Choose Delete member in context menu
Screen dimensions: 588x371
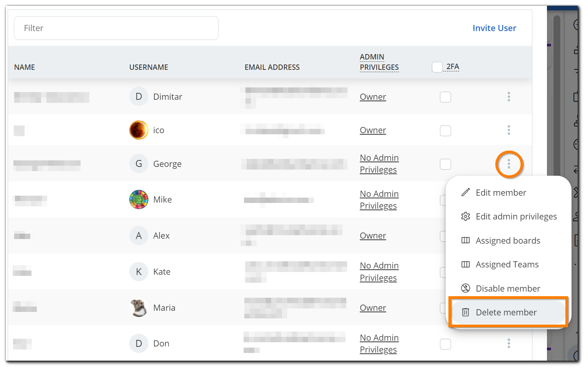[x=506, y=312]
